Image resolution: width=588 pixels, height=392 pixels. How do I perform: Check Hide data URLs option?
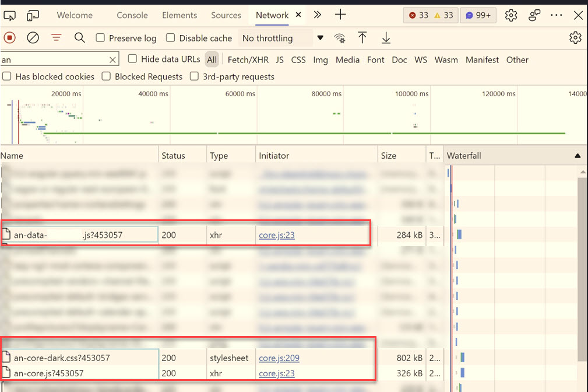pos(132,58)
